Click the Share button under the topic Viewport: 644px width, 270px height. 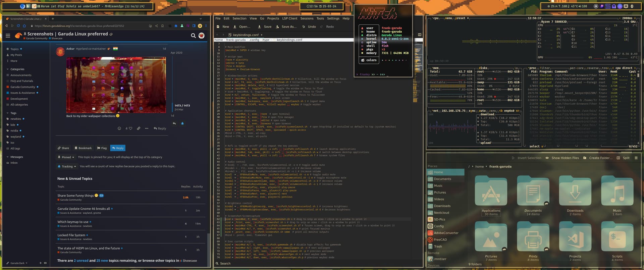point(63,148)
